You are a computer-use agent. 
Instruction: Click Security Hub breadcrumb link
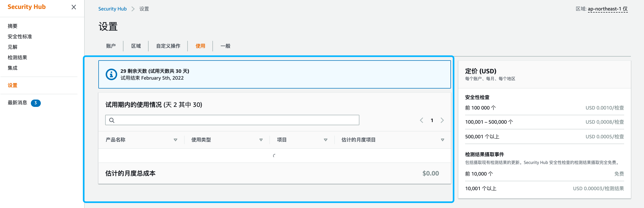112,9
